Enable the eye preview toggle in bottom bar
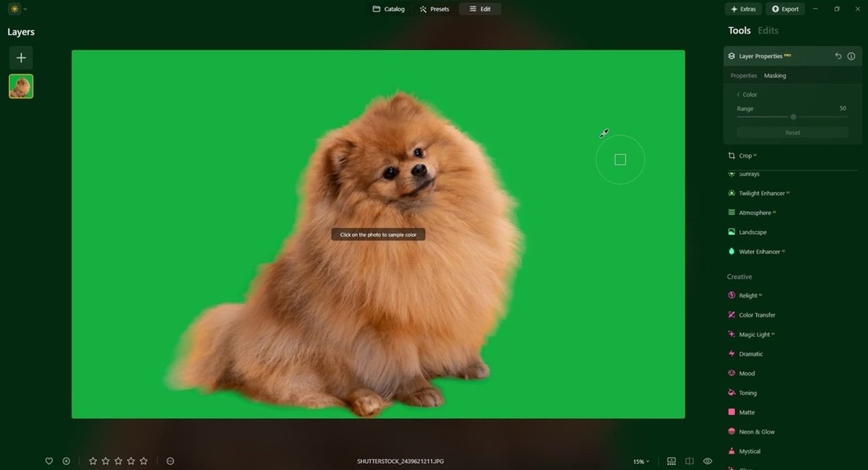The image size is (868, 470). (x=708, y=461)
